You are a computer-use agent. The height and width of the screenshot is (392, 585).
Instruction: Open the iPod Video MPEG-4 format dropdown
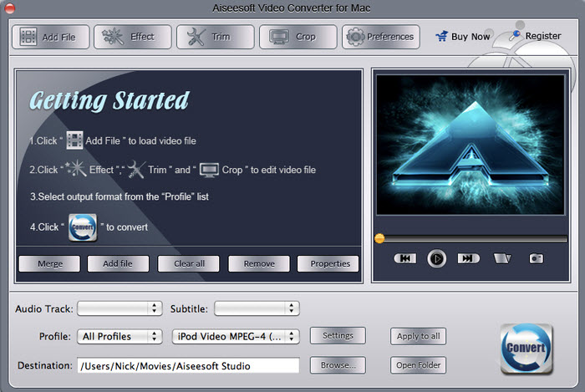(236, 337)
